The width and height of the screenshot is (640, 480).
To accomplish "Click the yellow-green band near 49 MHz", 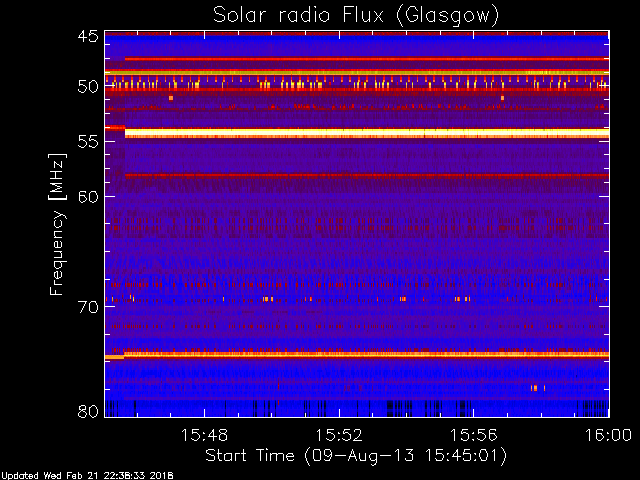I will (357, 73).
